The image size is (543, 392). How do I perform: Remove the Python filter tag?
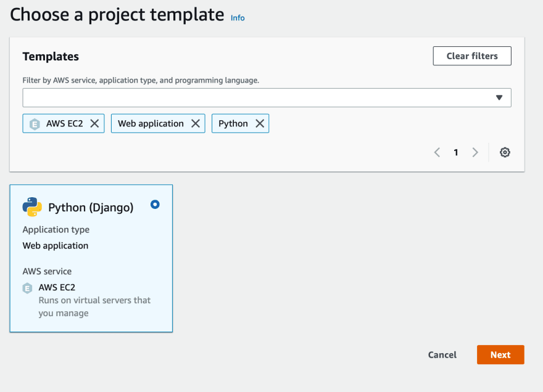click(x=260, y=123)
